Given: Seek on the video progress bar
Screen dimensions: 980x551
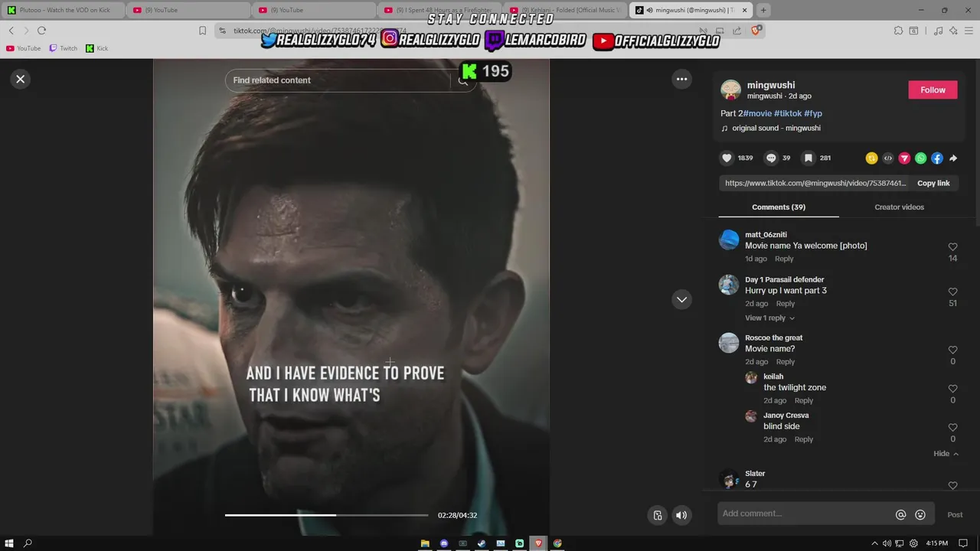Looking at the screenshot, I should (326, 515).
